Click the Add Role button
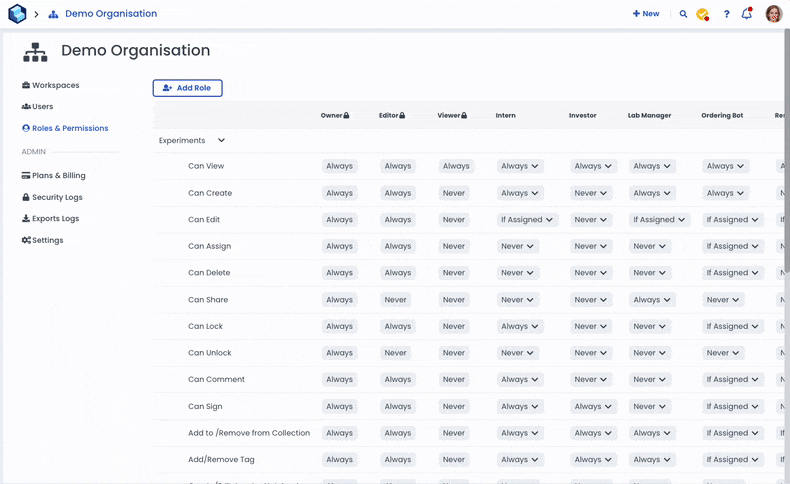 point(187,88)
